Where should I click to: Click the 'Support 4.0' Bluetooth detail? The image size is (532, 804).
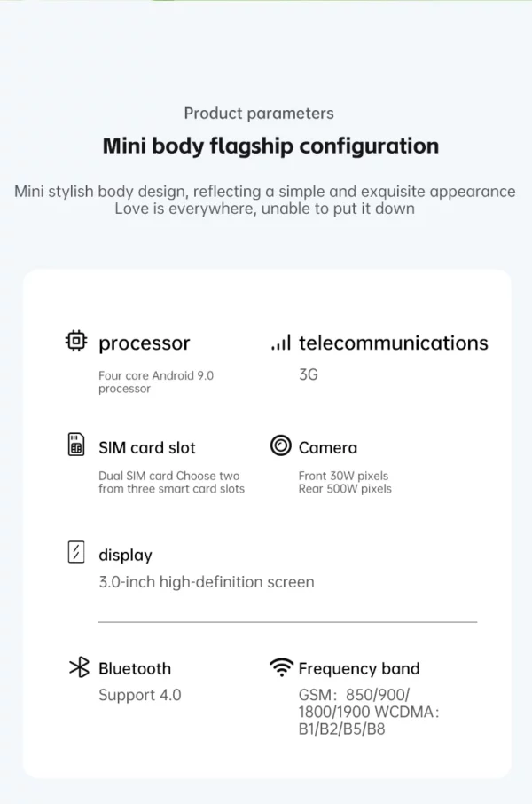139,695
